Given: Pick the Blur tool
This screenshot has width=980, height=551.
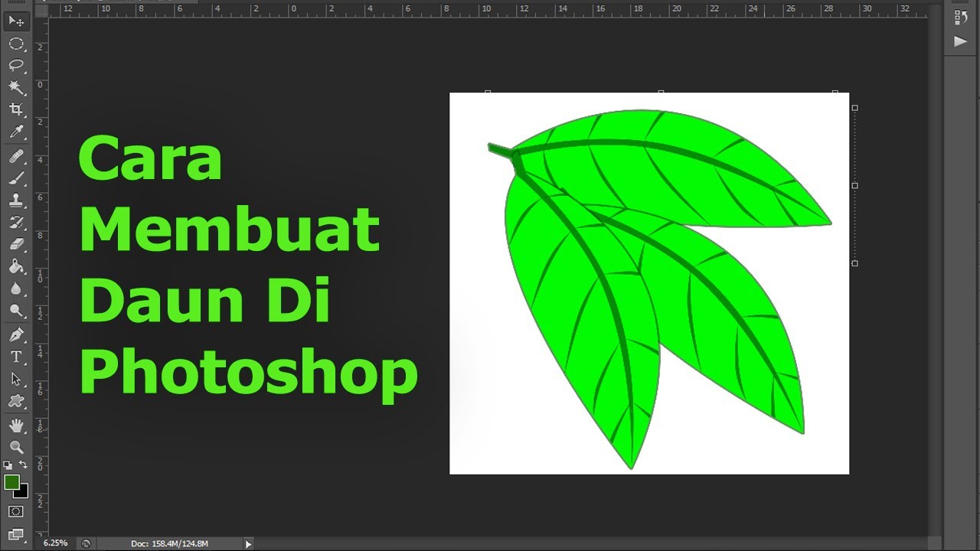Looking at the screenshot, I should [16, 289].
